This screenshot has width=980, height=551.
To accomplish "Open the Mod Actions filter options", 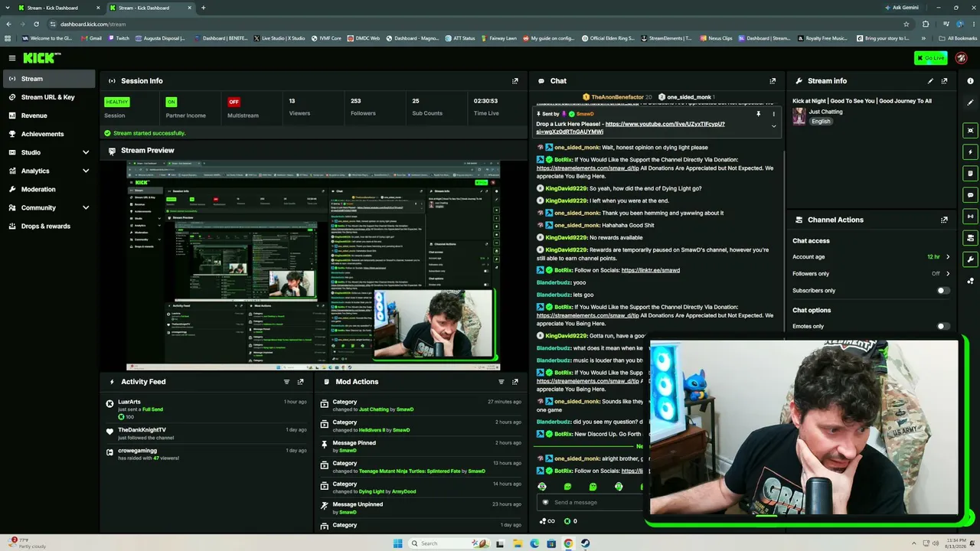I will (501, 382).
